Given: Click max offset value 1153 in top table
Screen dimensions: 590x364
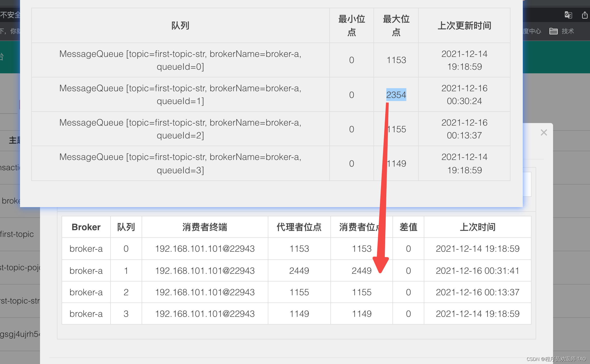Looking at the screenshot, I should tap(396, 60).
